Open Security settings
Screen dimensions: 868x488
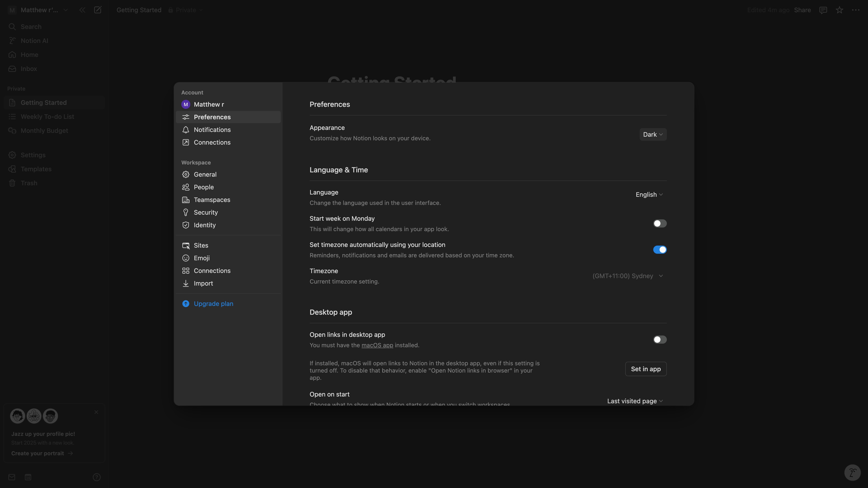(x=228, y=213)
